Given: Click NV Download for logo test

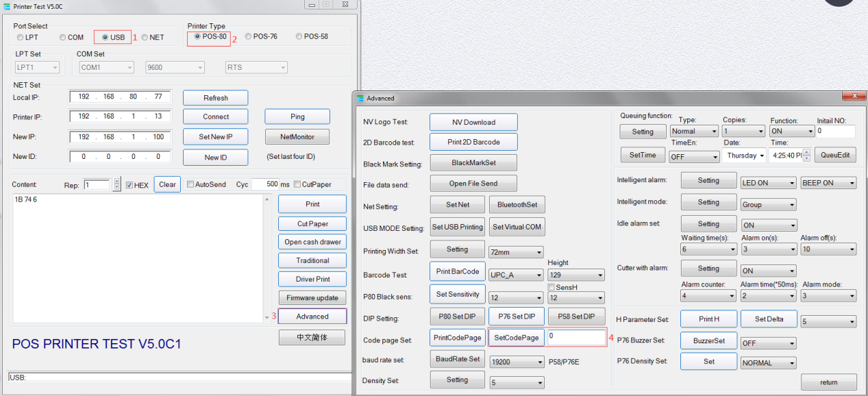Looking at the screenshot, I should (x=473, y=121).
